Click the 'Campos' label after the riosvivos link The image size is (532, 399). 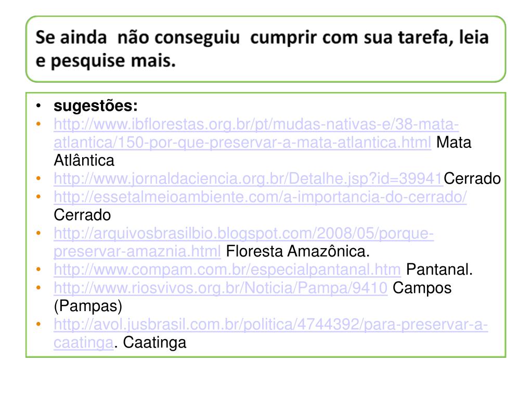coord(422,288)
